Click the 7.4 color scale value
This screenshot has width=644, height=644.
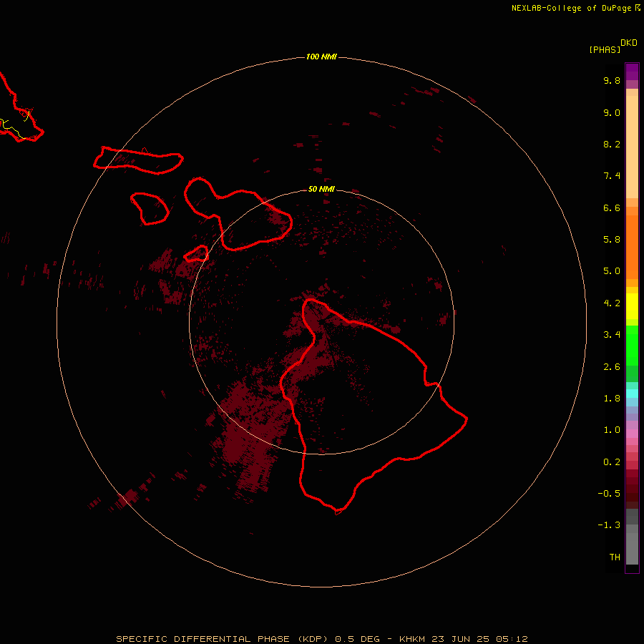(x=612, y=176)
